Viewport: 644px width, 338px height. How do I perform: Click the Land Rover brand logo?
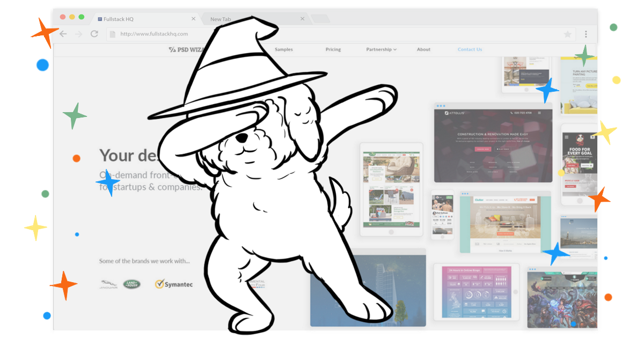132,283
